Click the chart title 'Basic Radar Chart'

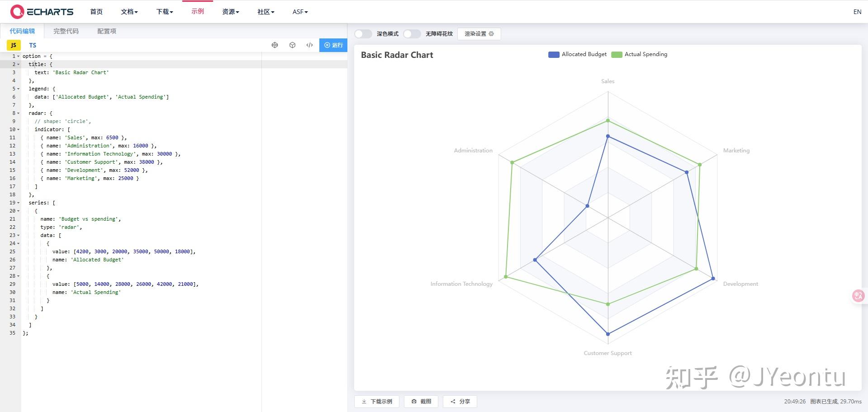pos(397,55)
